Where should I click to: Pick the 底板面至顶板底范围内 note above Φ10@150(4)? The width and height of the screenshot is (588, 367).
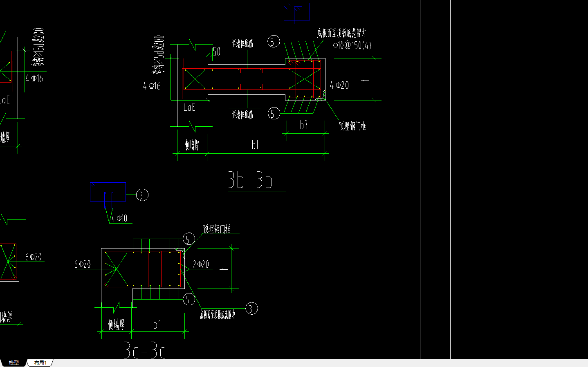[x=341, y=33]
